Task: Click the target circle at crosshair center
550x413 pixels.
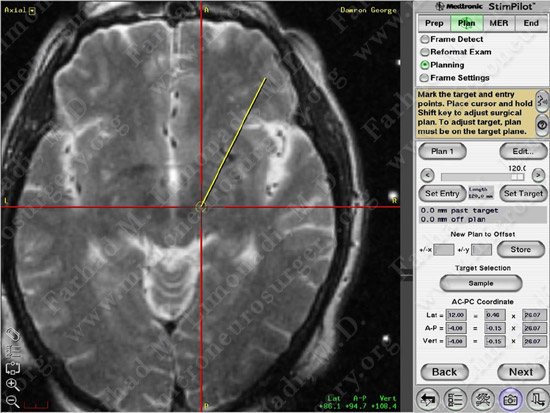Action: [201, 207]
